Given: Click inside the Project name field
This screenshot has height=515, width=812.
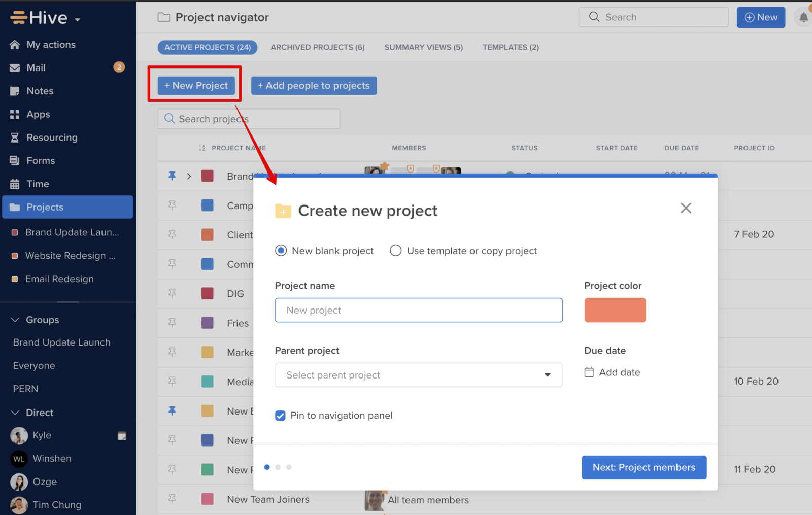Looking at the screenshot, I should pos(418,310).
